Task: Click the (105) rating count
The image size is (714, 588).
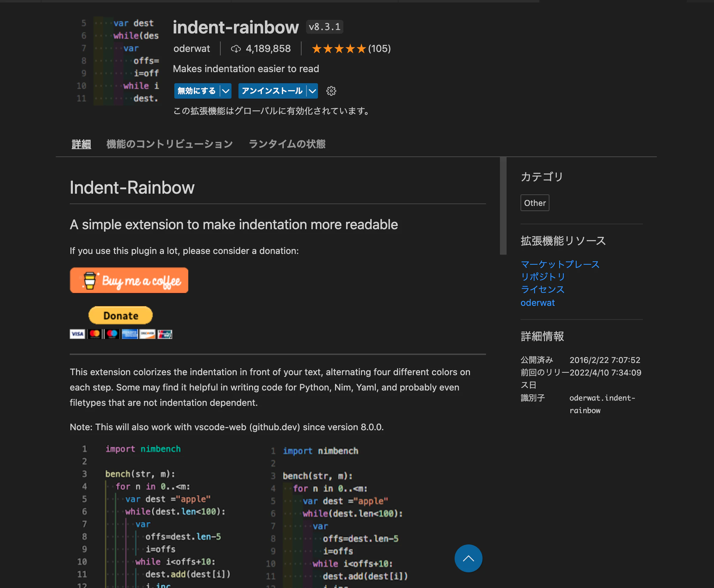Action: (379, 48)
